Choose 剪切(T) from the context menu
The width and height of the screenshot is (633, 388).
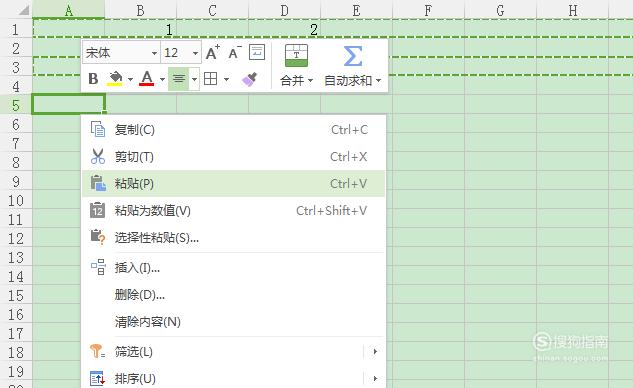[x=233, y=157]
